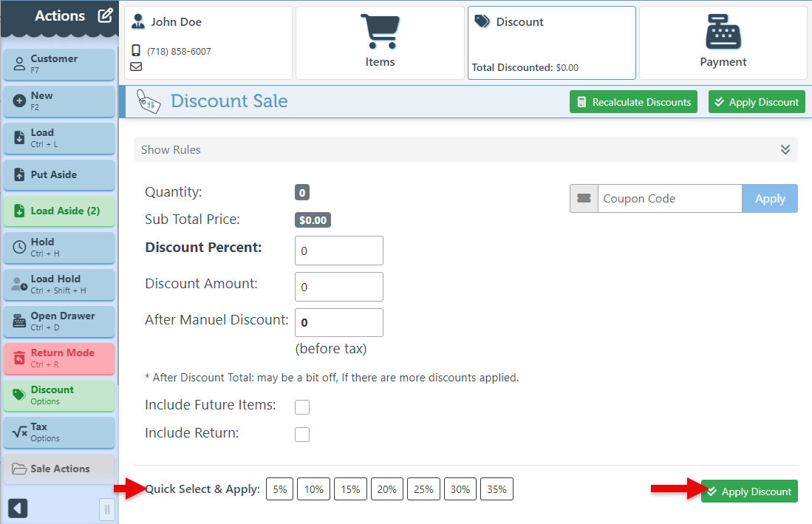
Task: Click the Open Drawer action
Action: tap(59, 321)
